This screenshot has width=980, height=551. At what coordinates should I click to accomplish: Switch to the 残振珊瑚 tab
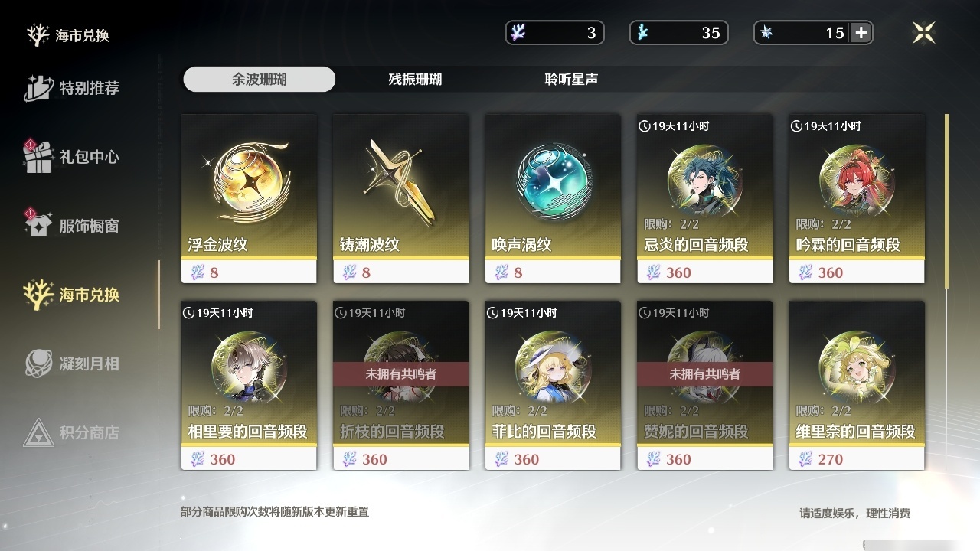(x=415, y=80)
